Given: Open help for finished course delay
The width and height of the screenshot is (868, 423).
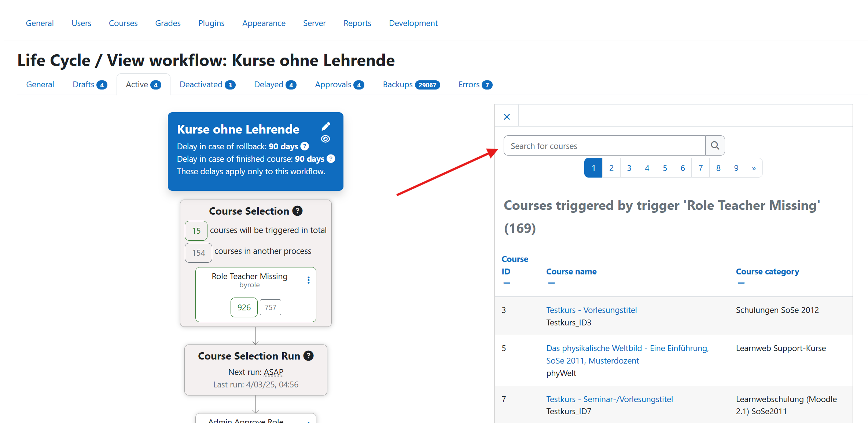Looking at the screenshot, I should pyautogui.click(x=331, y=159).
